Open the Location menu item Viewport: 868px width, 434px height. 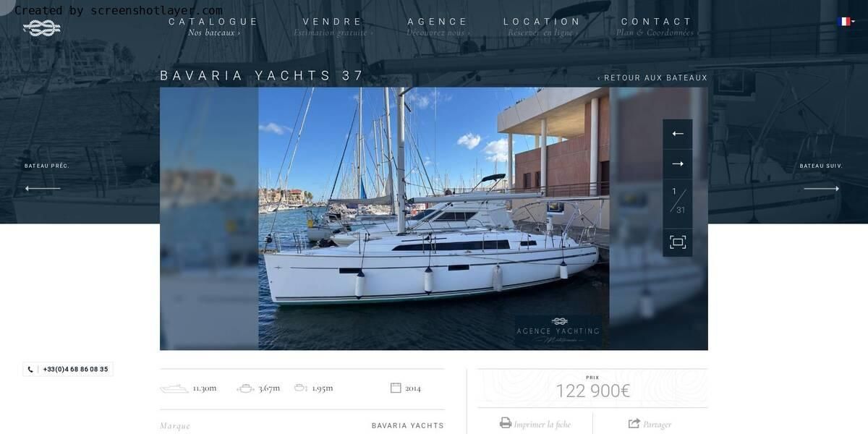point(542,22)
